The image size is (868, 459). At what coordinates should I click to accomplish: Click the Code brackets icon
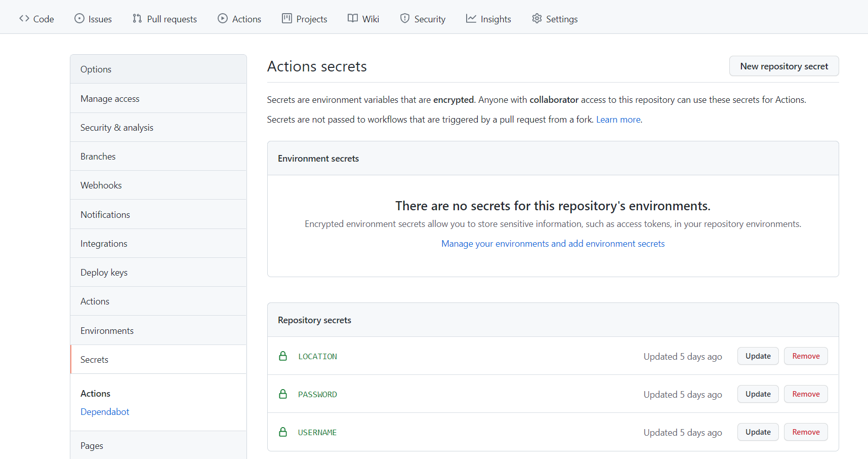point(24,19)
